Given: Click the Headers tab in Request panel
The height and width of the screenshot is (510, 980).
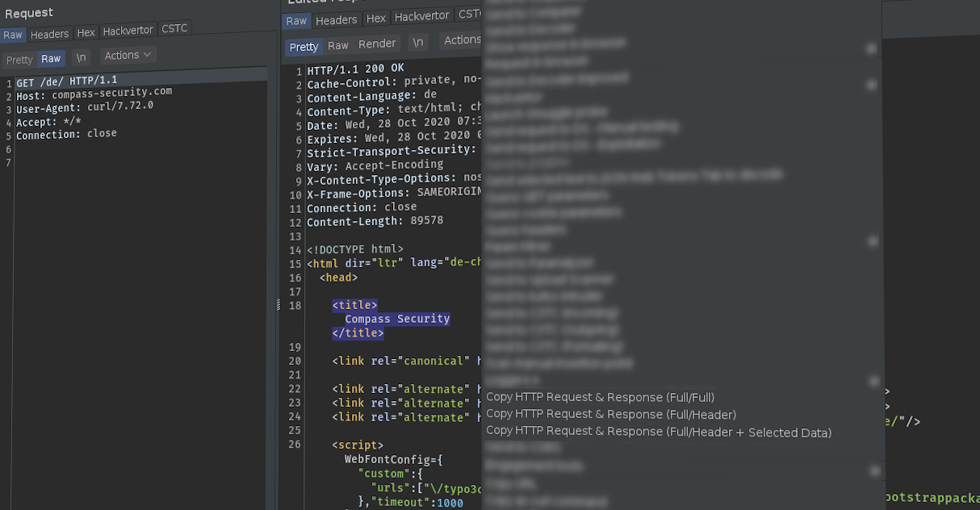Looking at the screenshot, I should (x=49, y=34).
